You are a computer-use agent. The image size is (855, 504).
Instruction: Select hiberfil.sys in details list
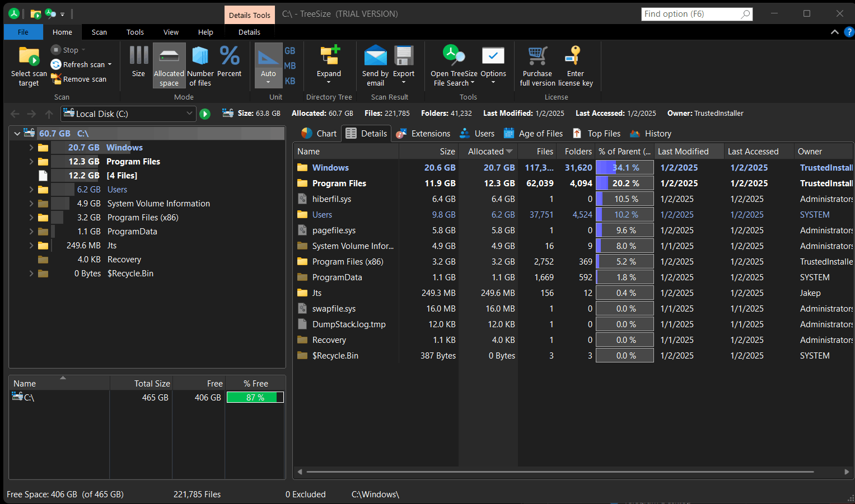[332, 199]
